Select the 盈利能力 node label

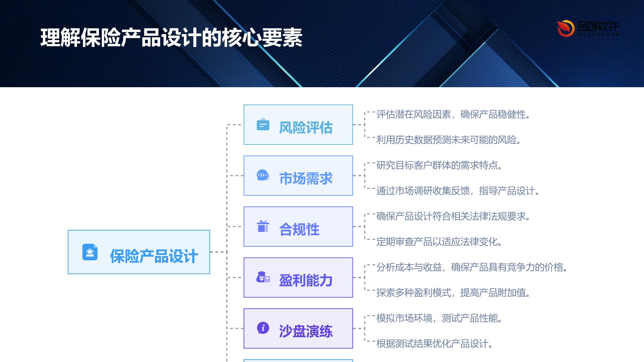point(306,280)
